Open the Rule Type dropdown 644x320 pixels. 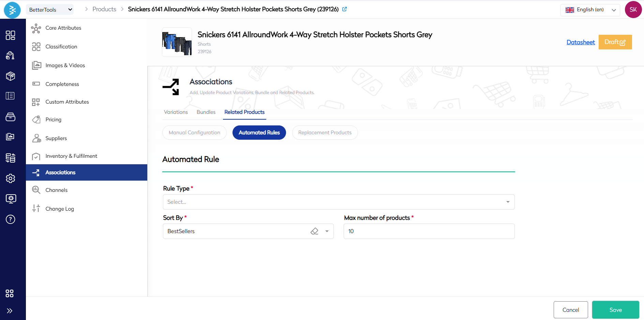339,202
